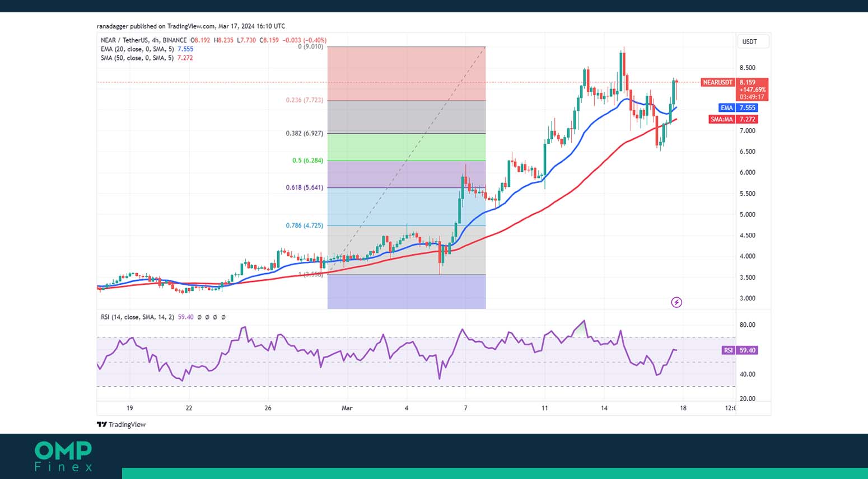Click the Fibonacci 0.618 (5.641) level label
Viewport: 868px width, 479px height.
[305, 187]
